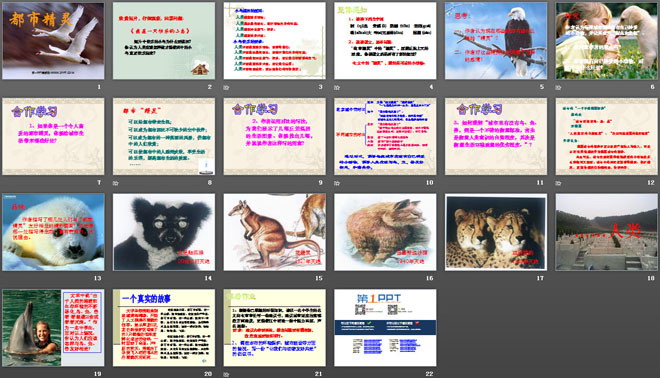
Task: Choose slide 15 showing the kangaroo drawing
Action: coord(274,232)
